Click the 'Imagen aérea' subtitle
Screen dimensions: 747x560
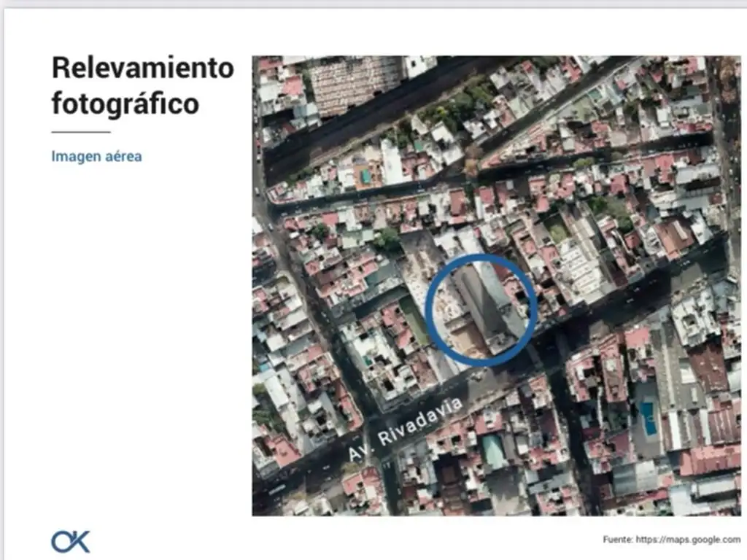click(x=97, y=156)
